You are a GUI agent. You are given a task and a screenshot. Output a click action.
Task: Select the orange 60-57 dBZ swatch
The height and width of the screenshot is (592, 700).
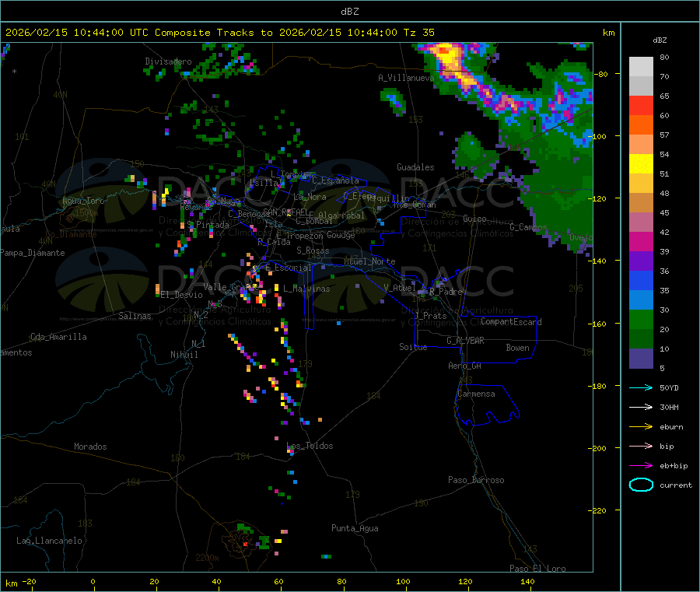641,124
